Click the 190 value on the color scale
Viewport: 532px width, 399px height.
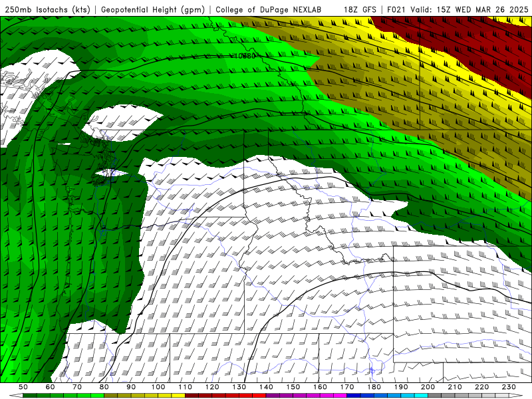tap(401, 387)
